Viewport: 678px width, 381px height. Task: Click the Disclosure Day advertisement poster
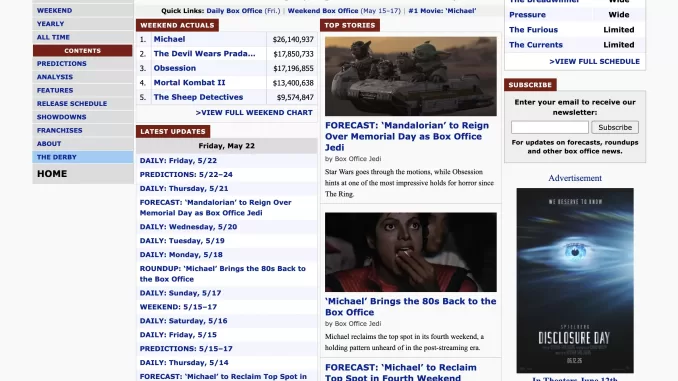[x=575, y=280]
